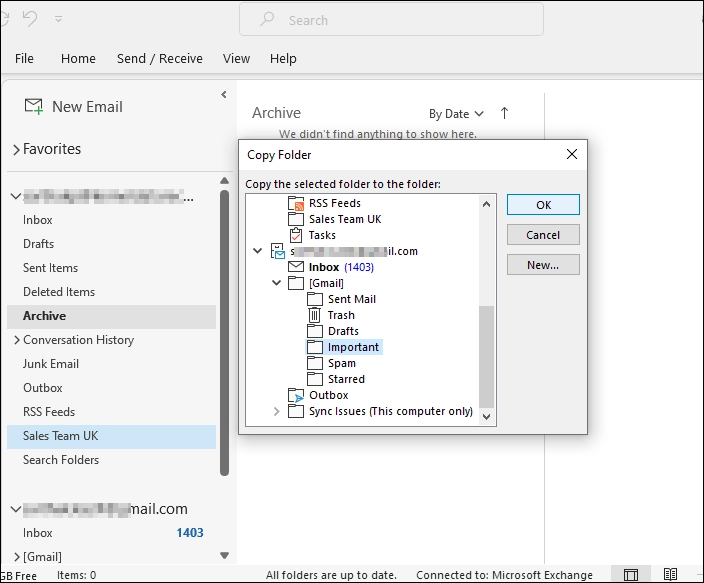Open the View tab
The height and width of the screenshot is (583, 704).
click(x=236, y=58)
